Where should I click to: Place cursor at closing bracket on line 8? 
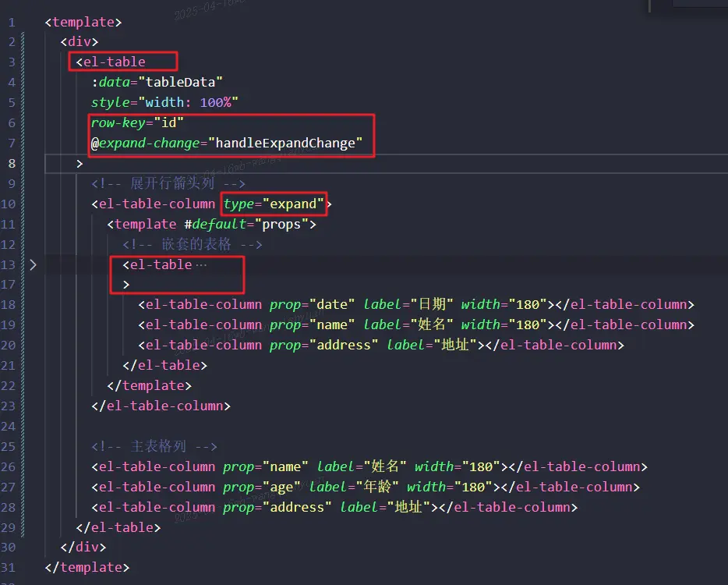pos(80,164)
